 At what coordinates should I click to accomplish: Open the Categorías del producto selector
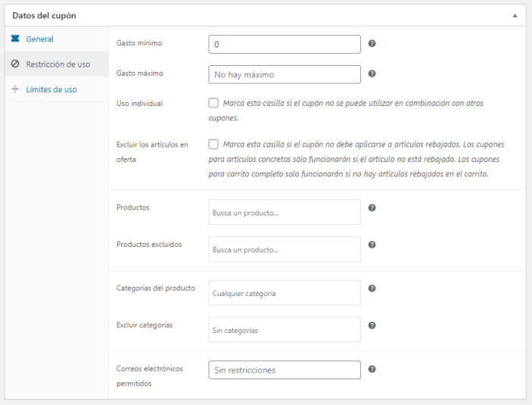285,293
